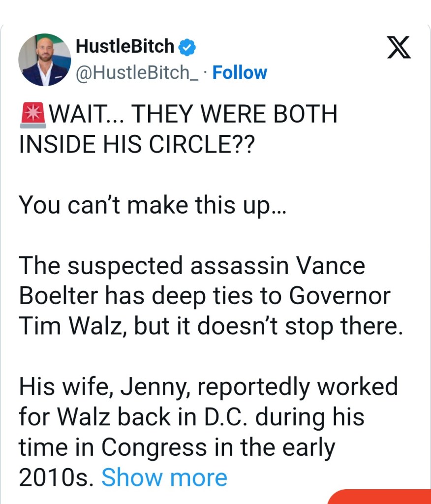Viewport: 431px width, 504px height.
Task: Click the blue verified checkmark badge
Action: [187, 47]
